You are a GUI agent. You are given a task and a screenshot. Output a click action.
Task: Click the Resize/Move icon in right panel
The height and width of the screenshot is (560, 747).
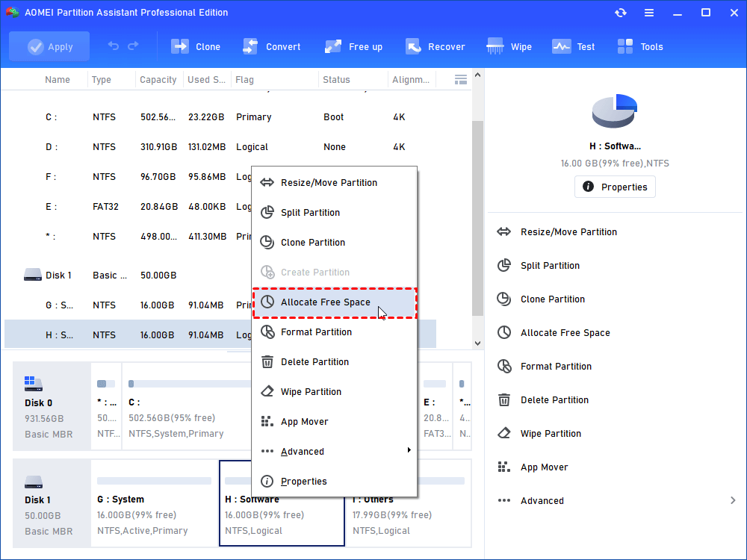tap(504, 232)
